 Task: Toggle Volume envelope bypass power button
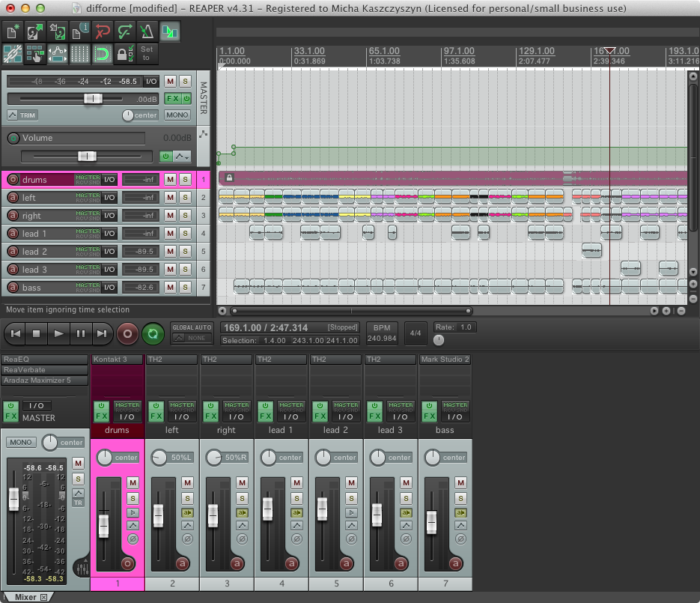165,157
